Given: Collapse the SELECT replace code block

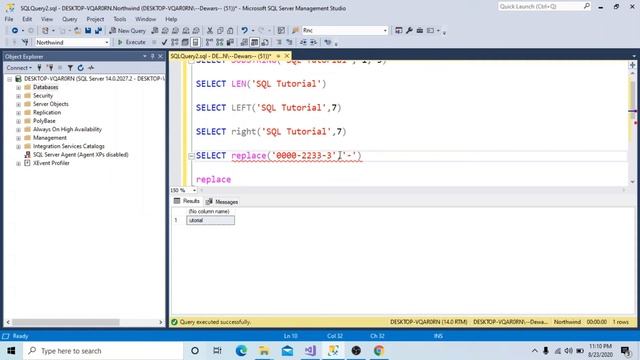Looking at the screenshot, I should [191, 156].
